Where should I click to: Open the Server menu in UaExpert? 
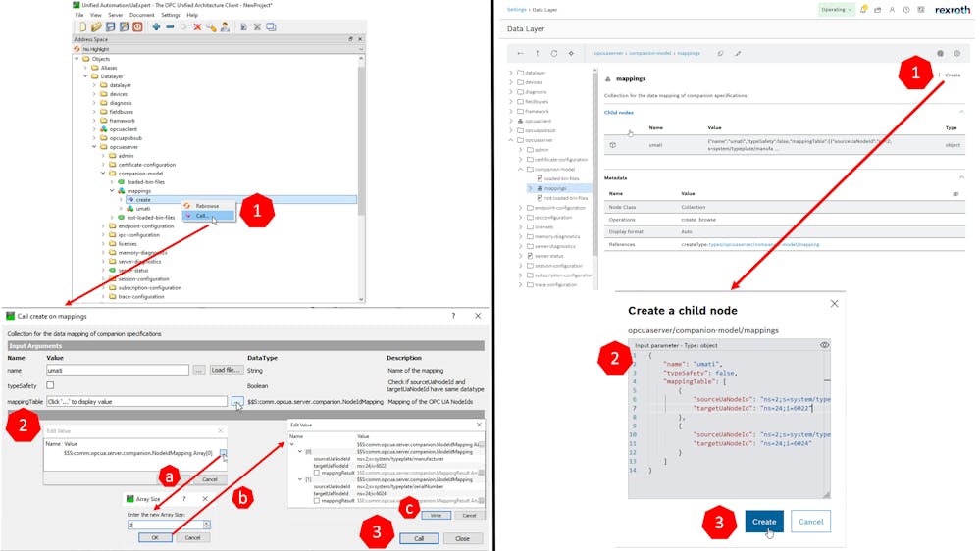tap(116, 15)
